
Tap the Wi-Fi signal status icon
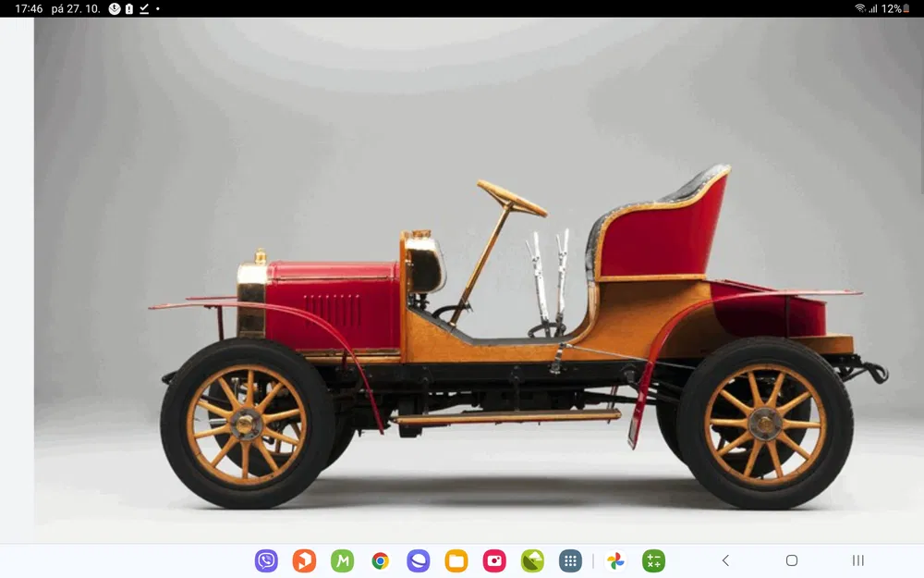click(x=860, y=8)
